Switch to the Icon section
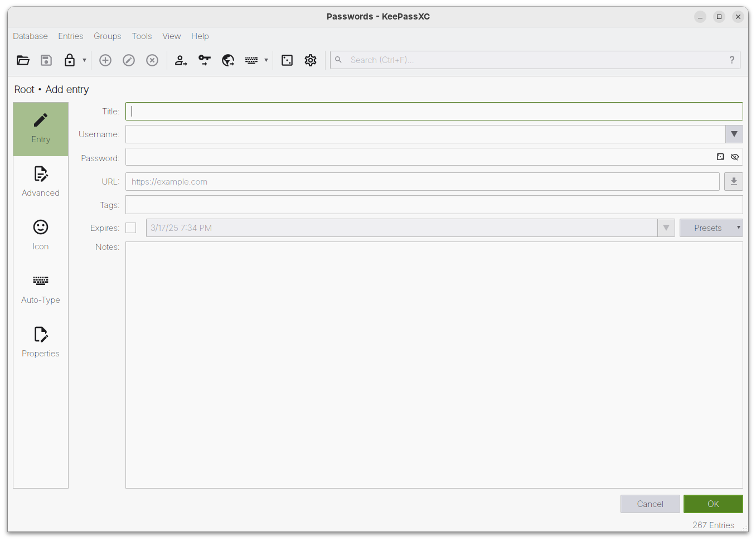Viewport: 756px width, 541px height. click(x=41, y=236)
